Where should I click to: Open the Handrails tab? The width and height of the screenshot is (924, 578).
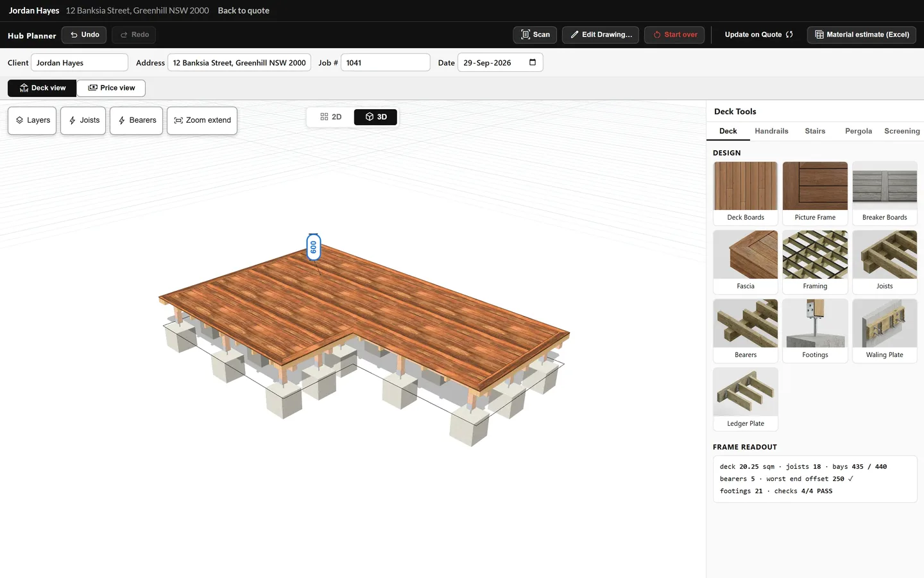pyautogui.click(x=771, y=131)
